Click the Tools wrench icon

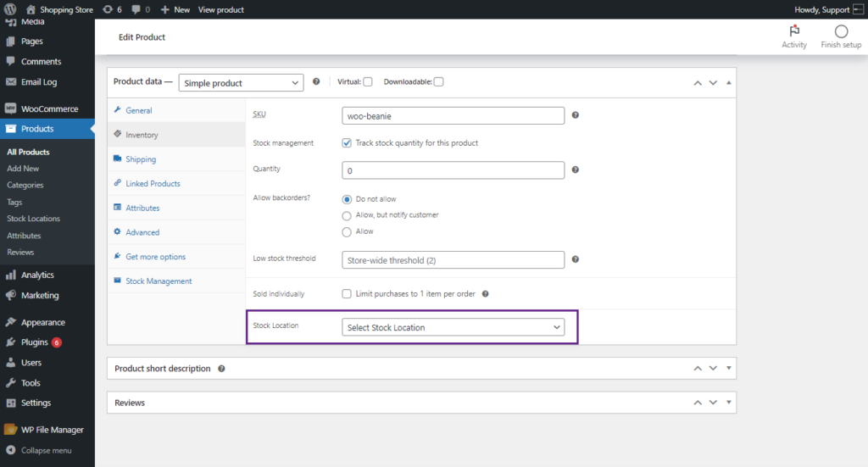10,382
